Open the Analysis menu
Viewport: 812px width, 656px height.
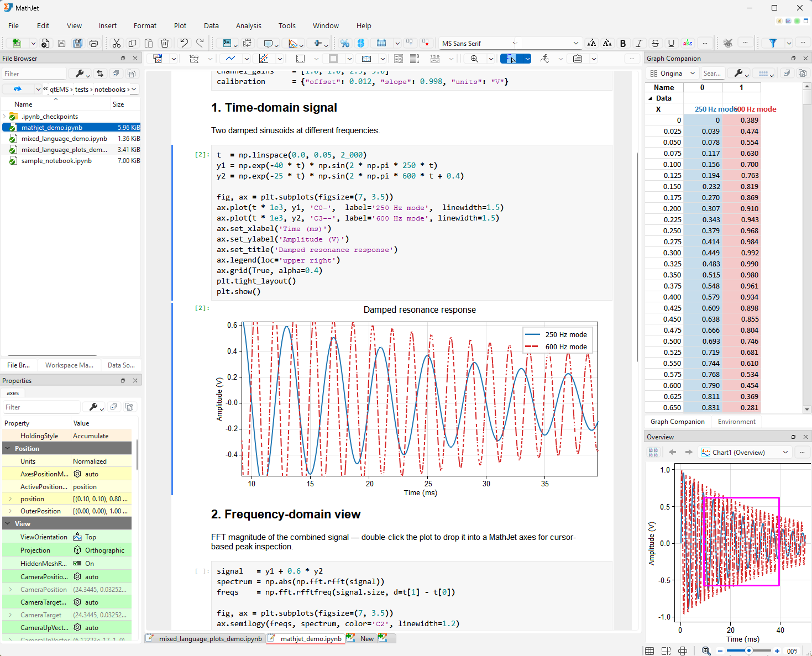pos(249,26)
